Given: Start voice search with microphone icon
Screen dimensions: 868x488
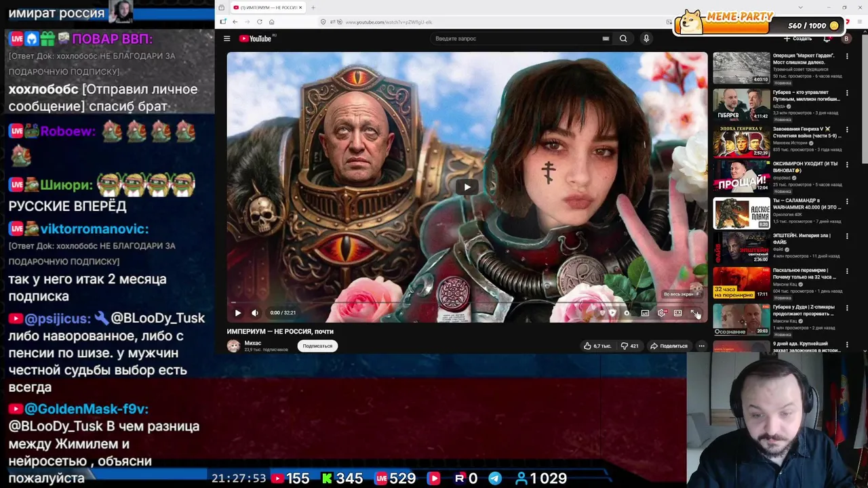Looking at the screenshot, I should [x=646, y=39].
